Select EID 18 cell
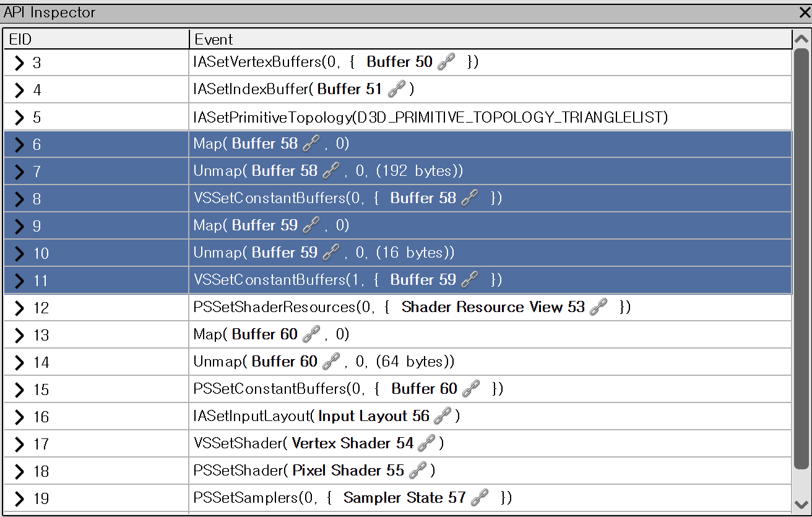The width and height of the screenshot is (812, 517). tap(96, 471)
